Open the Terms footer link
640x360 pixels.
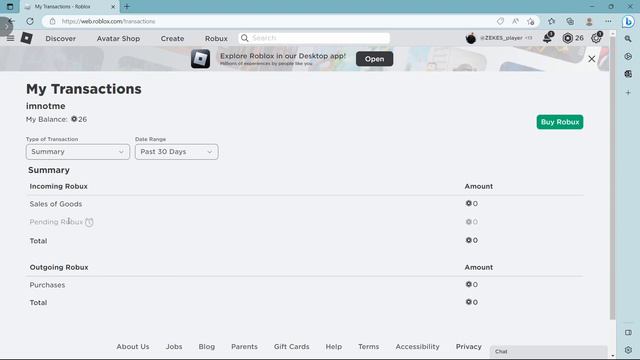coord(369,347)
